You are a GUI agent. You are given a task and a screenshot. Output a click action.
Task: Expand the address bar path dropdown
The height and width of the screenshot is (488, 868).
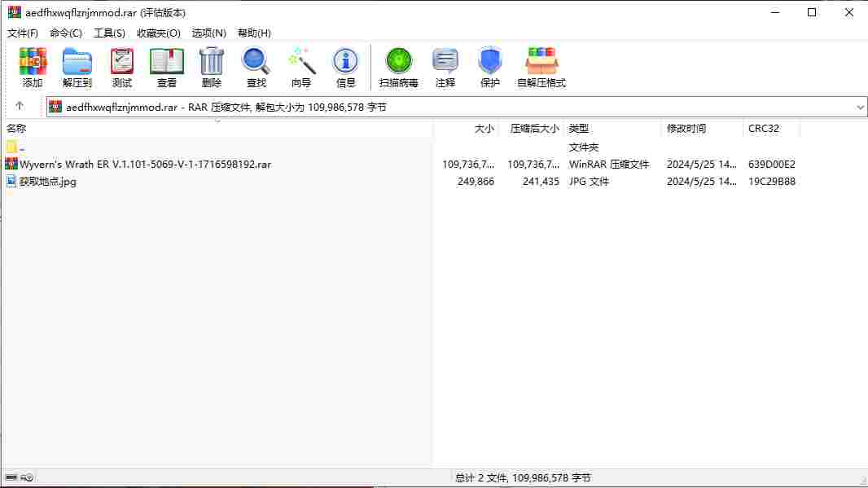click(860, 107)
